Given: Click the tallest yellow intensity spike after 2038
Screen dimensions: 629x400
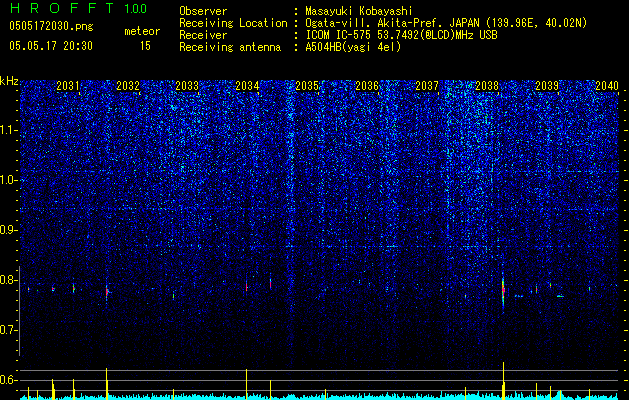Looking at the screenshot, I should [503, 381].
